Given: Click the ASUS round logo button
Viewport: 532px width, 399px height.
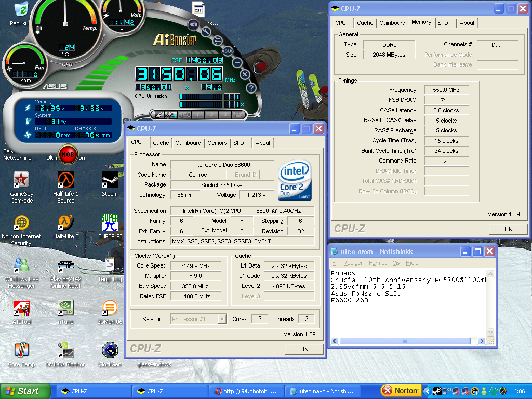Looking at the screenshot, I should pos(228,51).
